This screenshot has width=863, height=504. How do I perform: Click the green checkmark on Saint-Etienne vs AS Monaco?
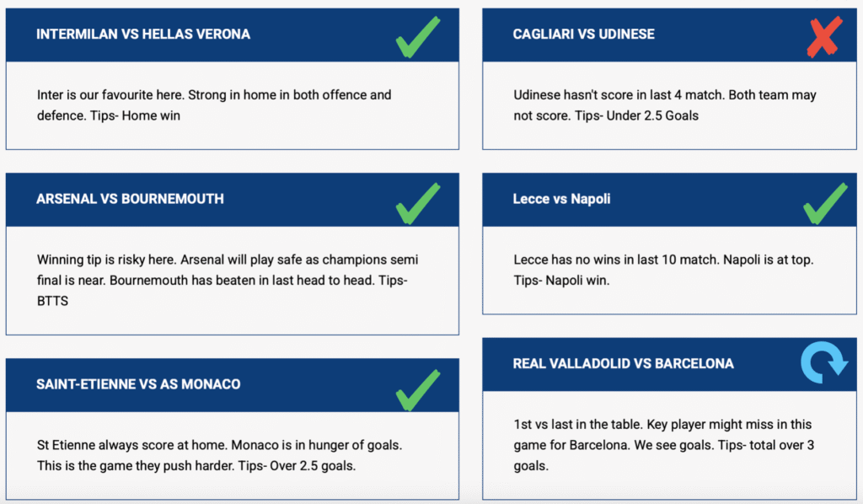418,390
